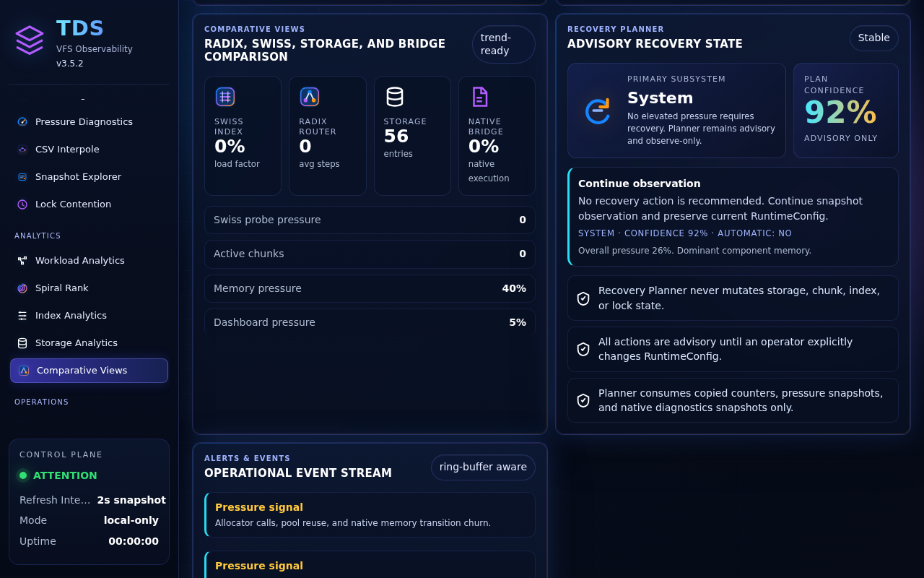Image resolution: width=924 pixels, height=578 pixels.
Task: Click the 'v3.5.2' version label
Action: point(70,64)
